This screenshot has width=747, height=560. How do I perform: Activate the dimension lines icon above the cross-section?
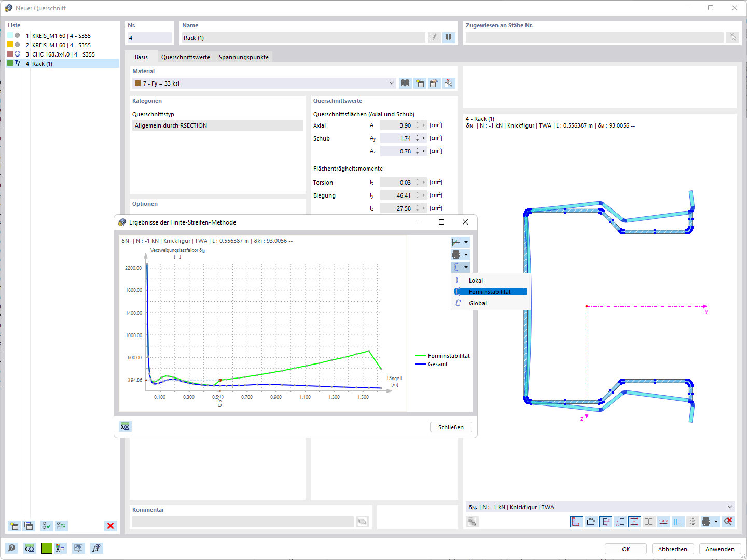tap(590, 522)
